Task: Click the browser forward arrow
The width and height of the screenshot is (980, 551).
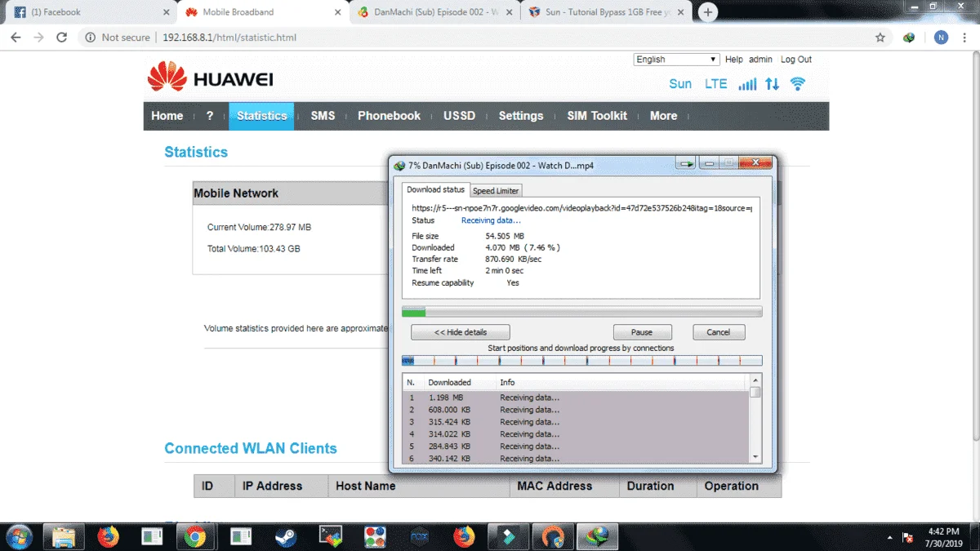Action: (x=38, y=38)
